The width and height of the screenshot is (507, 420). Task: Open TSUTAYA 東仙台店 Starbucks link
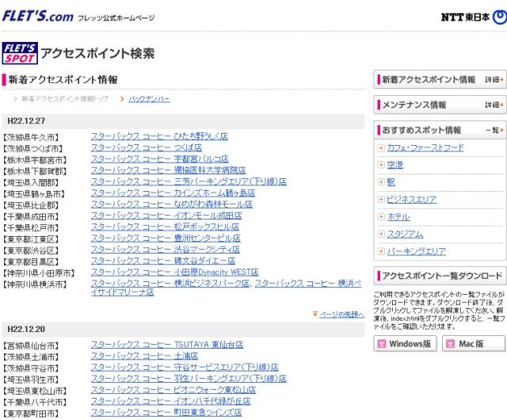[x=167, y=345]
